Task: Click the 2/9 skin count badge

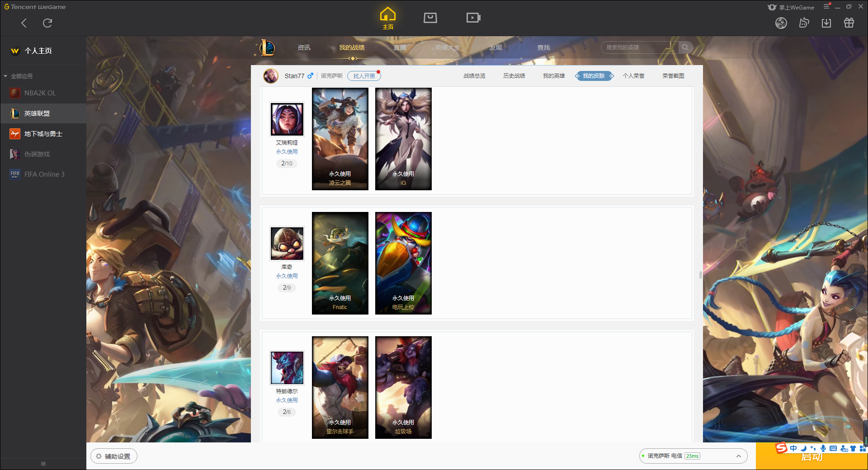Action: point(287,288)
